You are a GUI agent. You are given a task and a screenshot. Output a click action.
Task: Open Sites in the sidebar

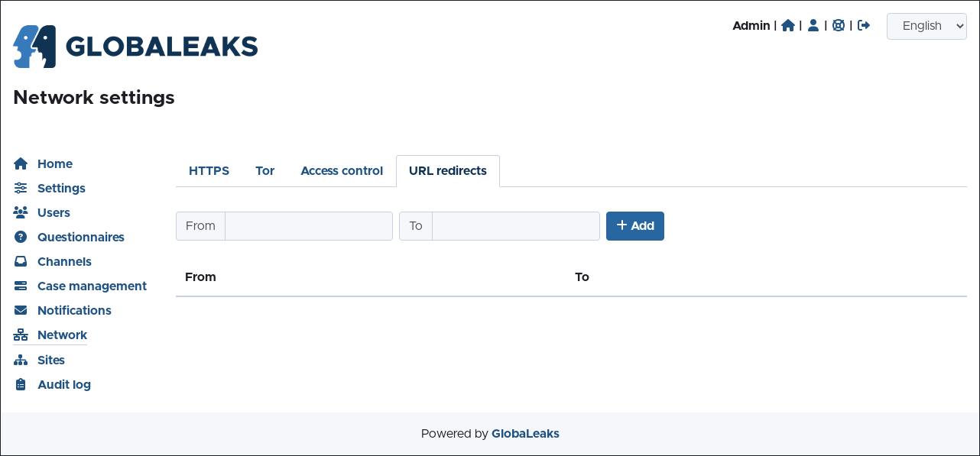pyautogui.click(x=51, y=360)
